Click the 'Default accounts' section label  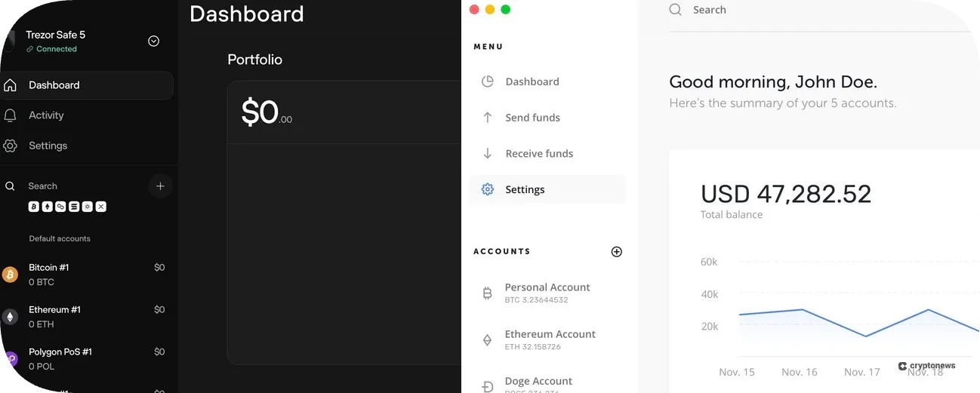(x=60, y=238)
